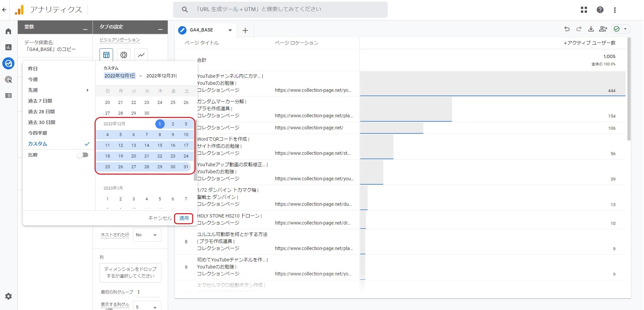Minimize the タブの設定 panel
Image resolution: width=644 pixels, height=310 pixels.
(160, 29)
